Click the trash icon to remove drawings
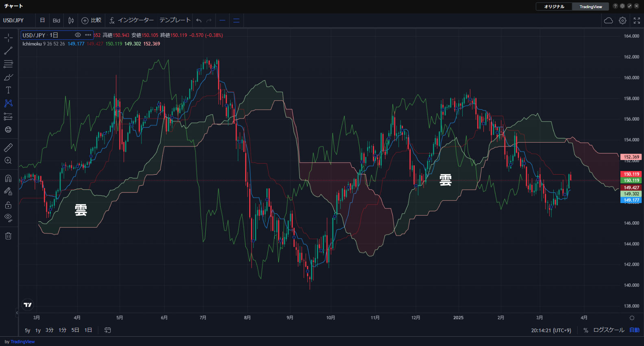 pos(8,236)
